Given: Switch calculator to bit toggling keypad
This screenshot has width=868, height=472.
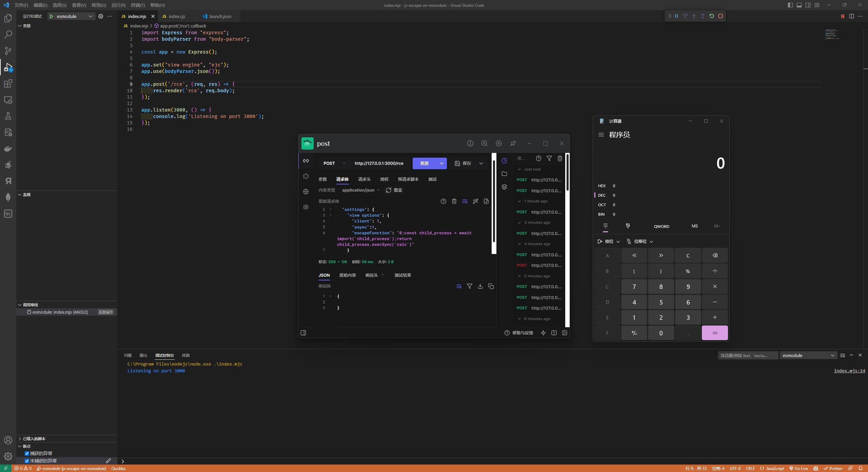Looking at the screenshot, I should (628, 226).
